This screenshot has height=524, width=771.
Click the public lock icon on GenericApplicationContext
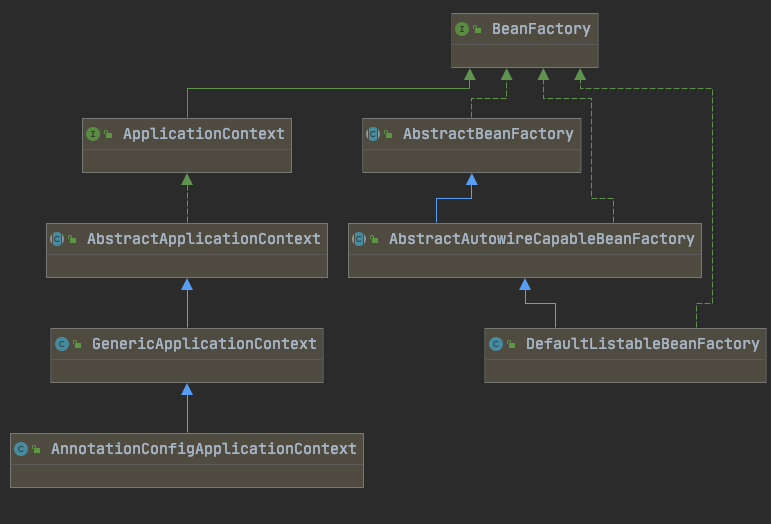point(77,344)
